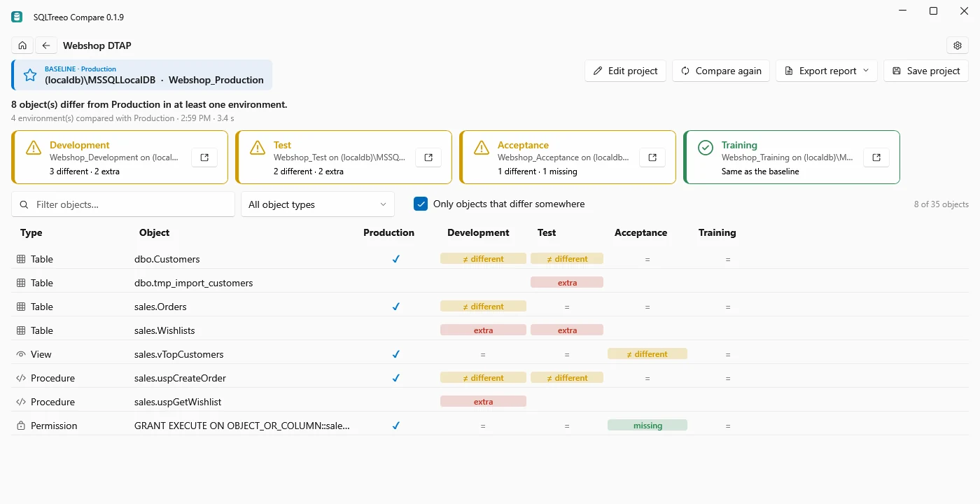980x504 pixels.
Task: Click the Development warning triangle icon
Action: [34, 148]
